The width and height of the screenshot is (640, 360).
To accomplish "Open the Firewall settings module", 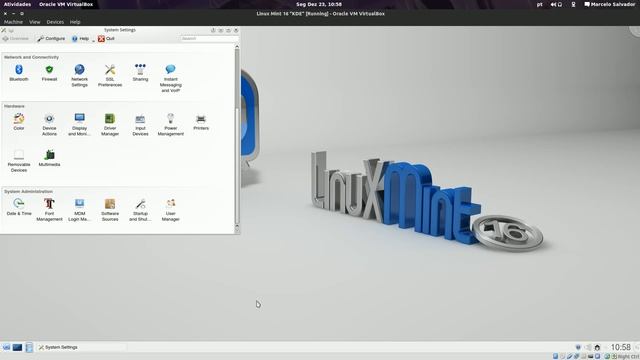I will point(49,73).
